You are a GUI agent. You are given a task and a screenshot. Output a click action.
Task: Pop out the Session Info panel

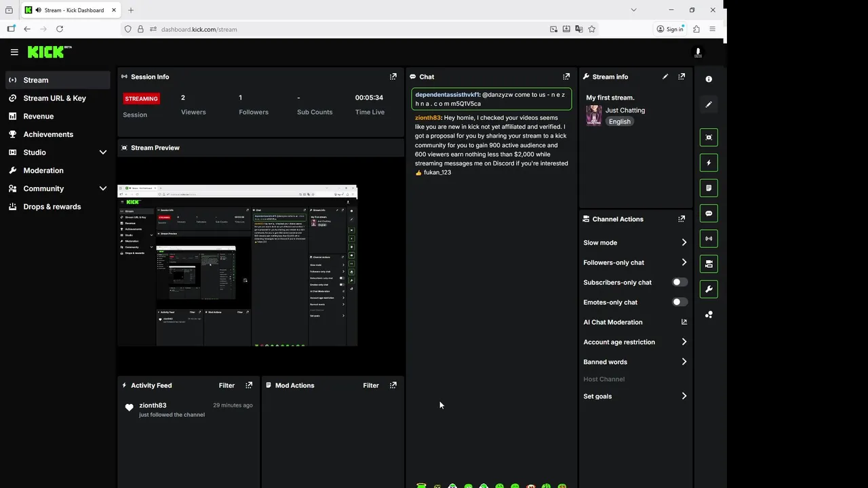[393, 77]
